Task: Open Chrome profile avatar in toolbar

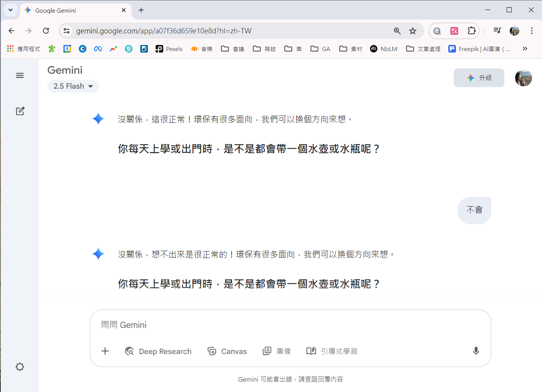Action: click(x=514, y=31)
